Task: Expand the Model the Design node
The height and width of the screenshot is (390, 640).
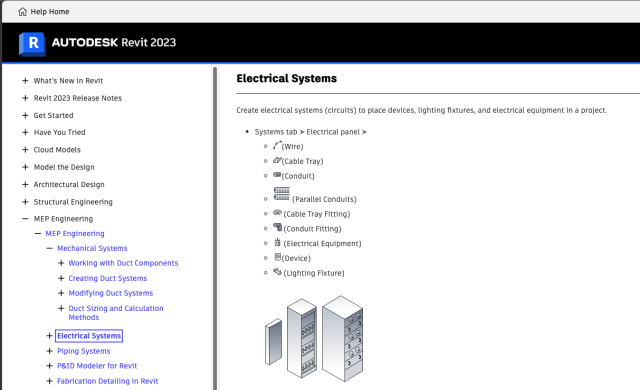Action: pyautogui.click(x=25, y=167)
